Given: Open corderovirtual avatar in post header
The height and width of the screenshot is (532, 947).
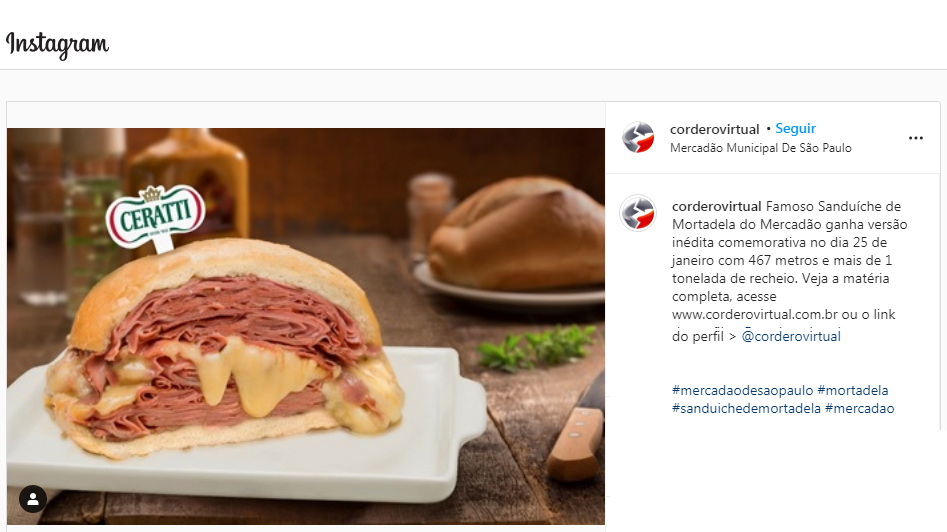Looking at the screenshot, I should pyautogui.click(x=638, y=138).
